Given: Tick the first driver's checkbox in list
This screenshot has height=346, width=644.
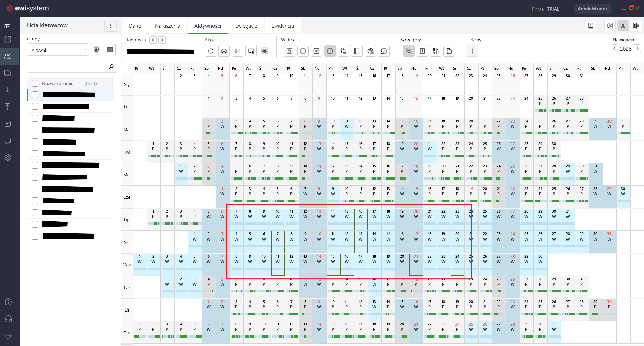Looking at the screenshot, I should [x=35, y=95].
